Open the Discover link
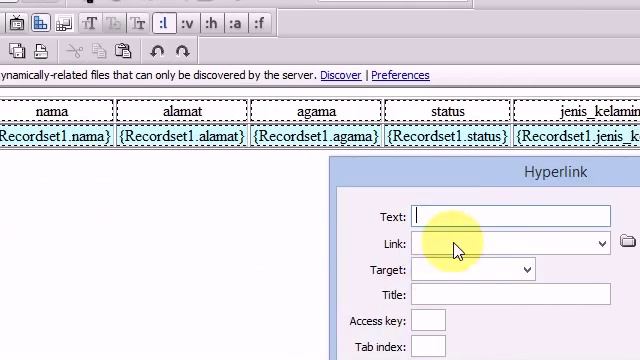Image resolution: width=640 pixels, height=360 pixels. click(341, 75)
